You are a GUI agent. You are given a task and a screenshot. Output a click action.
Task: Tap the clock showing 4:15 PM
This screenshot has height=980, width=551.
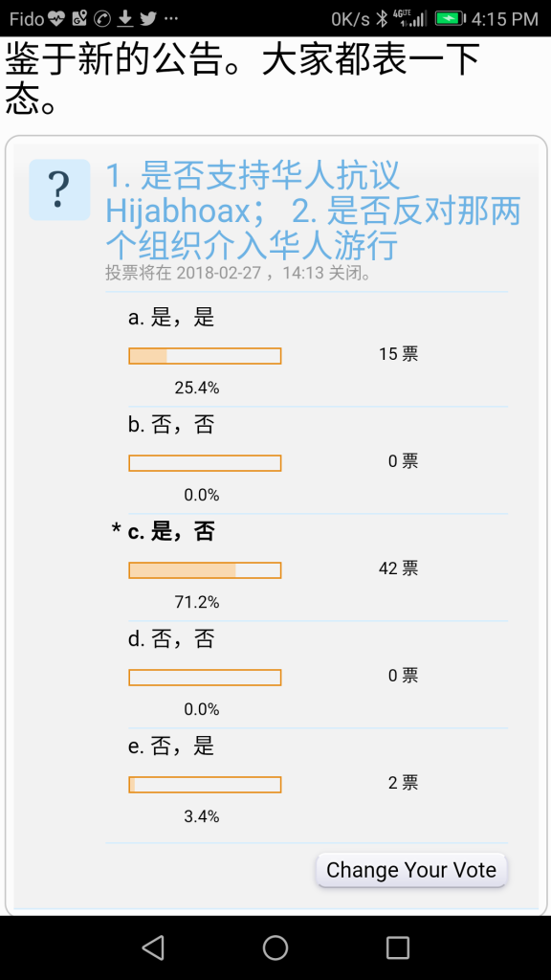point(504,19)
